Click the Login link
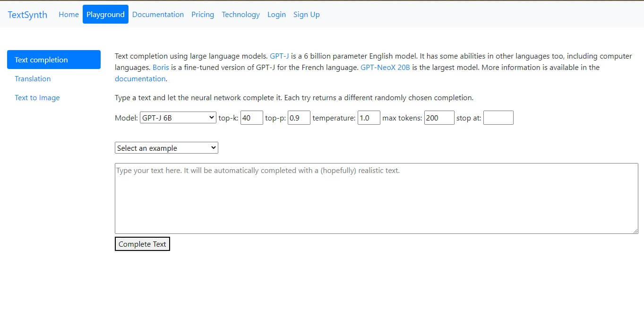Screen dimensions: 644x310 tap(276, 15)
